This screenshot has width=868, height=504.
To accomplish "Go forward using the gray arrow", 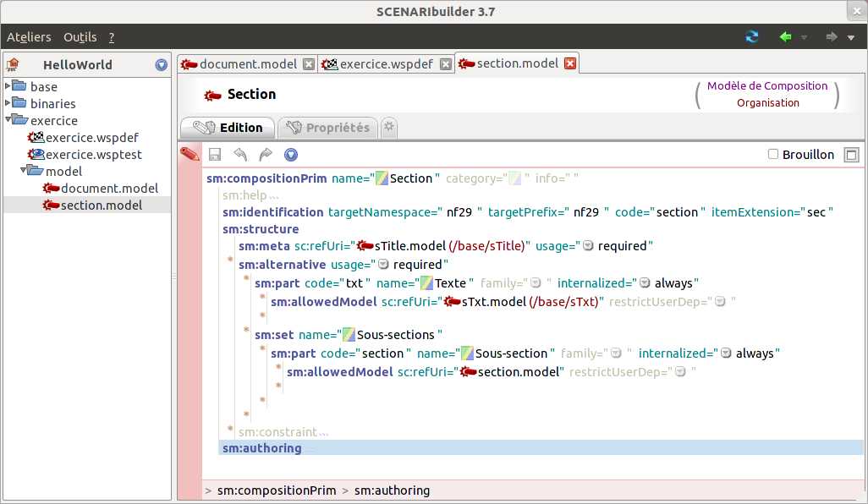I will point(832,37).
